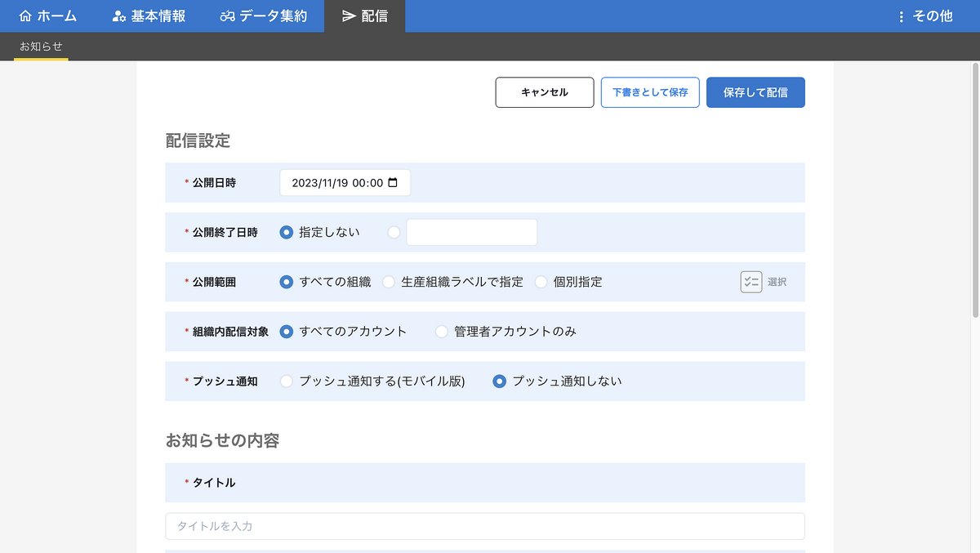Click the 公開終了日時 date input box
This screenshot has height=553, width=980.
(x=472, y=232)
